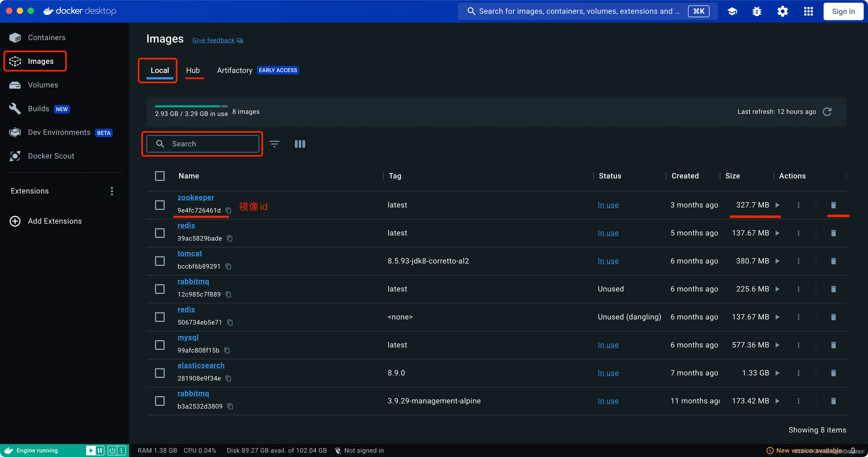Click the troubleshoot bug icon
Viewport: 868px width, 457px height.
click(x=757, y=11)
